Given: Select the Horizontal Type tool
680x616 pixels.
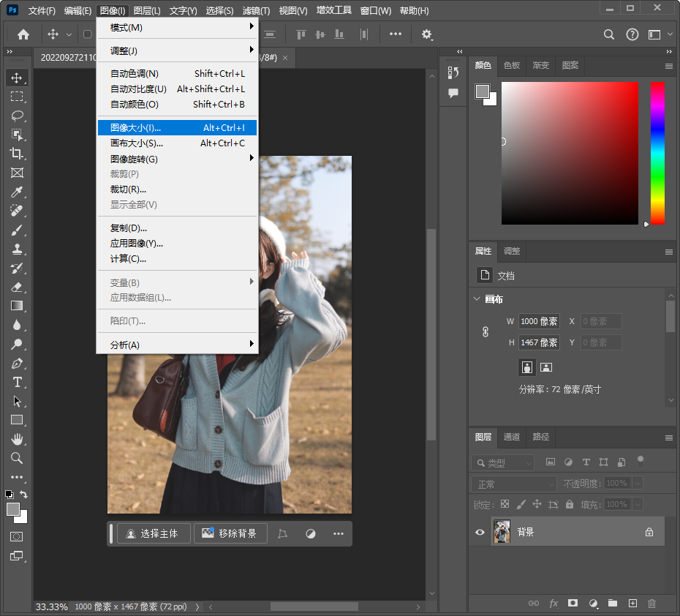Looking at the screenshot, I should (x=17, y=383).
